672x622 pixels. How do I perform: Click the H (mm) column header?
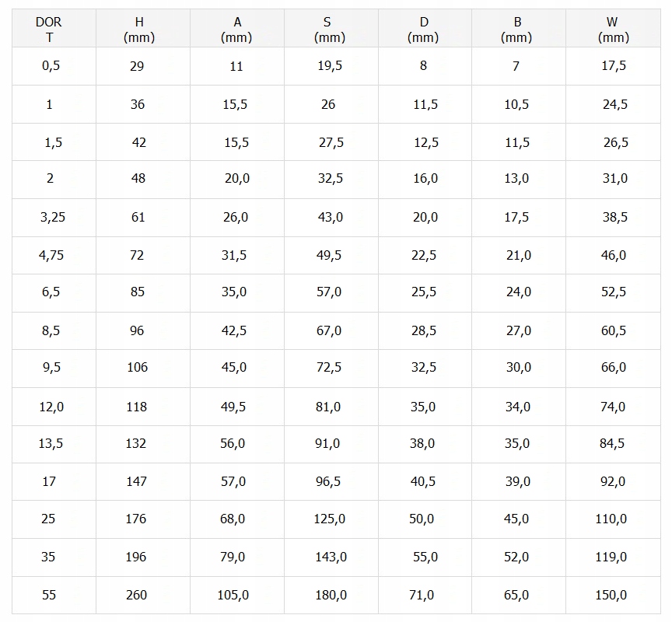(138, 30)
